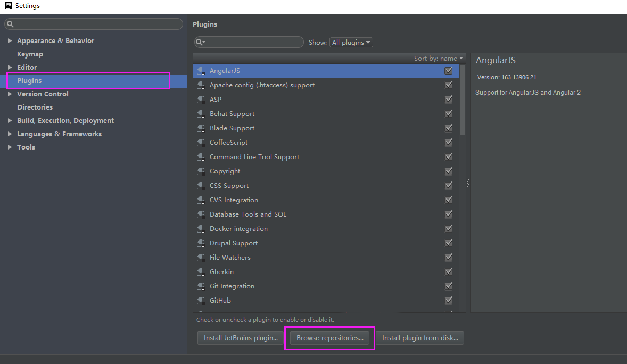Select Keymap in settings tree

tap(30, 54)
